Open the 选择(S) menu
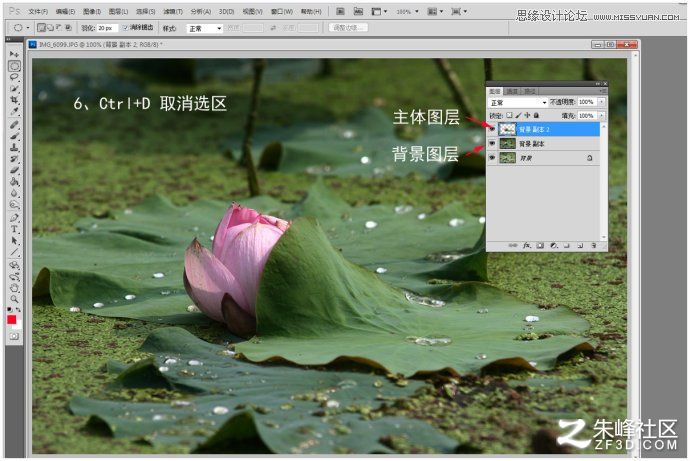The width and height of the screenshot is (690, 461). click(145, 12)
